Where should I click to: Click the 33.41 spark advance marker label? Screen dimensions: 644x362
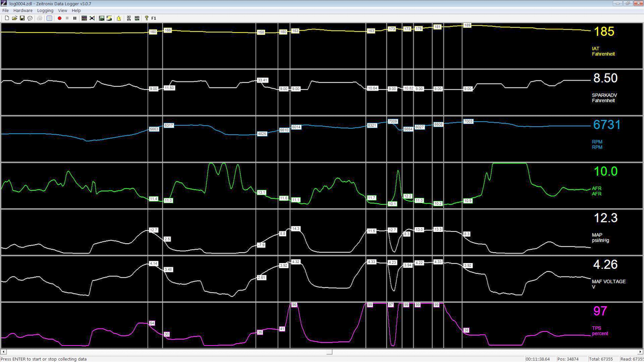point(263,80)
